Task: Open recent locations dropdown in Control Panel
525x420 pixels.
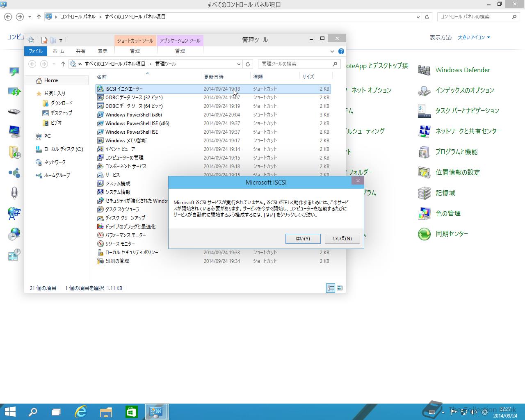Action: [30, 17]
